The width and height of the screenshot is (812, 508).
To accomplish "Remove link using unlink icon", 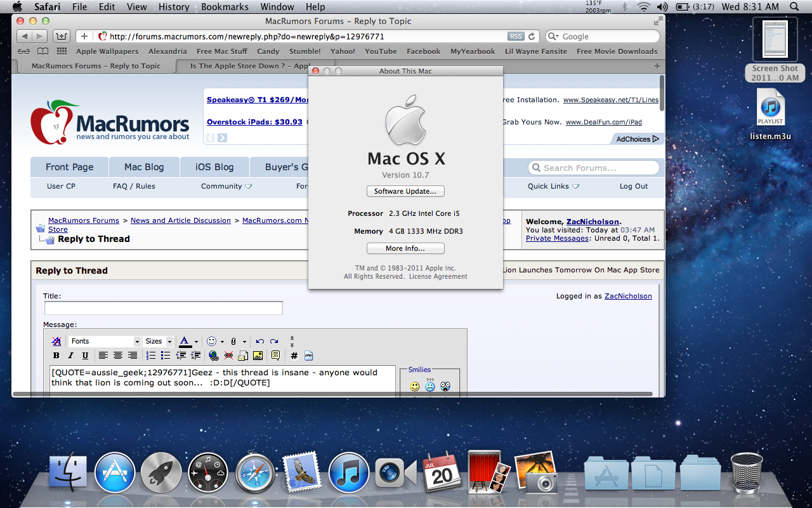I will 228,356.
